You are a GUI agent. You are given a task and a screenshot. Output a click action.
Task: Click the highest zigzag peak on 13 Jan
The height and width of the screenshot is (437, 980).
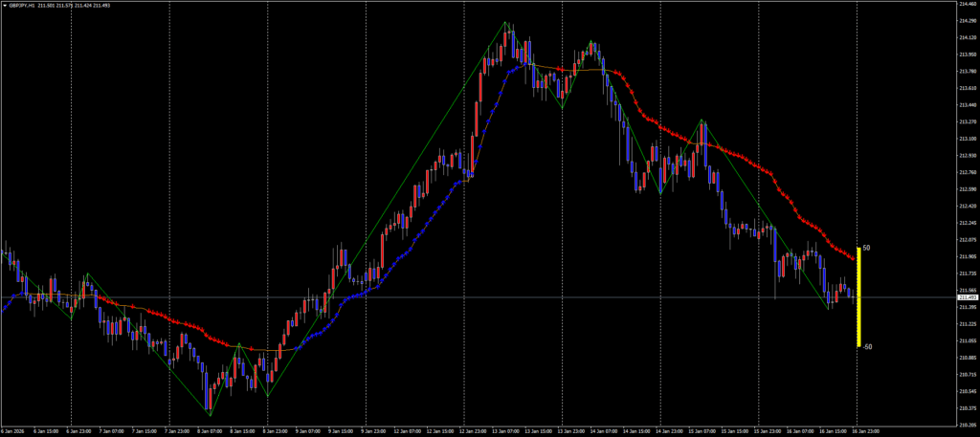[x=506, y=22]
